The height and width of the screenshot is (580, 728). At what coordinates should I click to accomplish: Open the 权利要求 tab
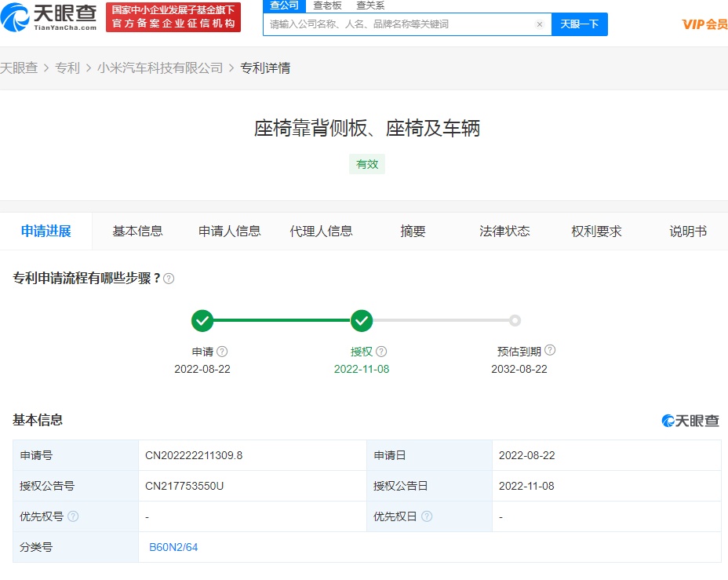(x=596, y=231)
